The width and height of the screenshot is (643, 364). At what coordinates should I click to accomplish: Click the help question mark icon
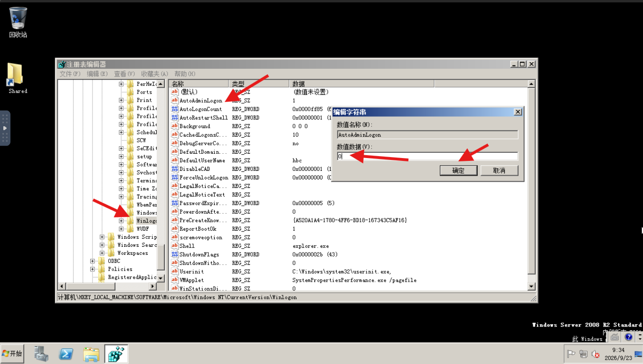pyautogui.click(x=628, y=337)
